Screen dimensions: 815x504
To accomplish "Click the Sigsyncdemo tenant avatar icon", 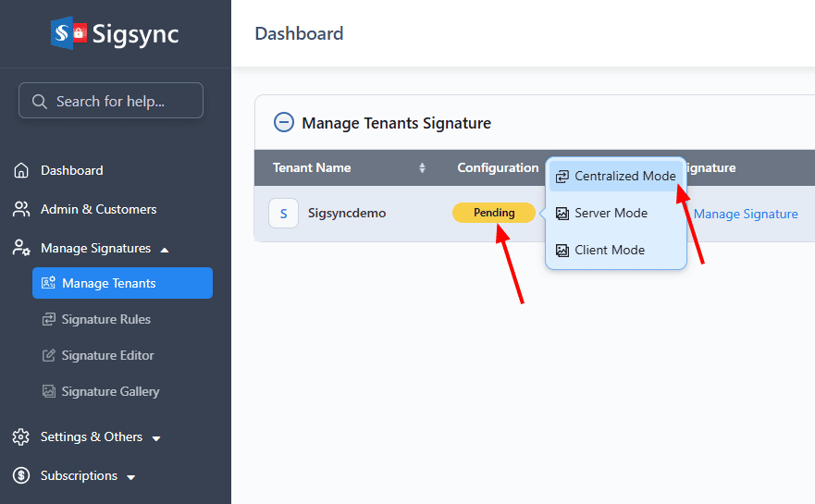I will [283, 214].
